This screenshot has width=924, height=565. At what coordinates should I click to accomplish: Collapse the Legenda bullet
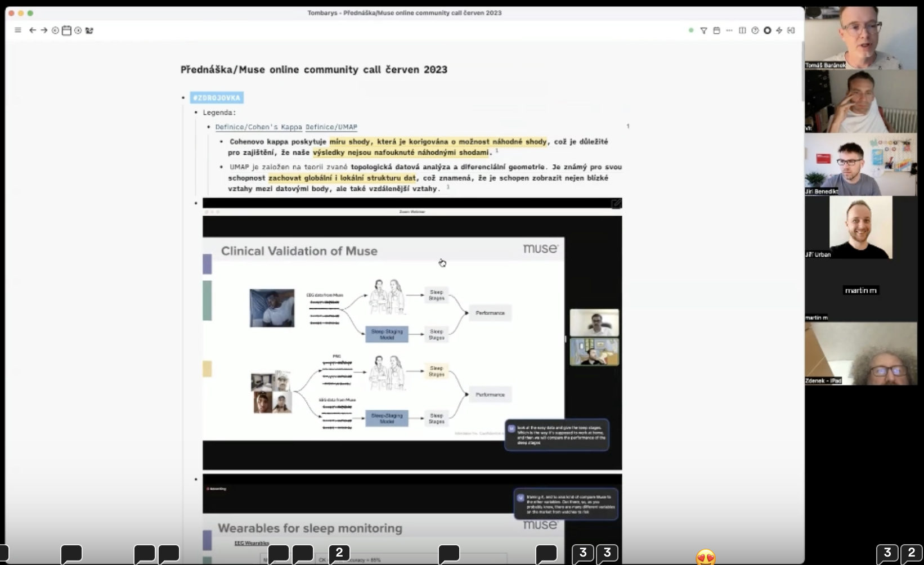click(x=196, y=113)
